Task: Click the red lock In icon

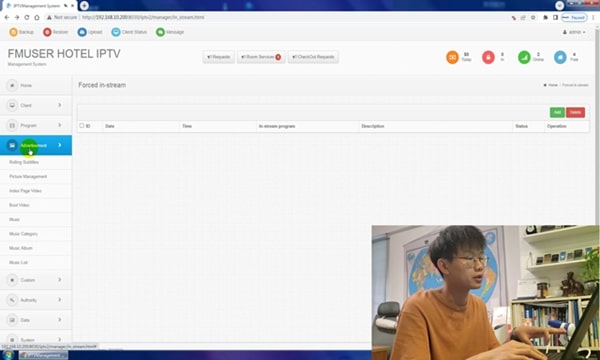Action: pos(488,57)
